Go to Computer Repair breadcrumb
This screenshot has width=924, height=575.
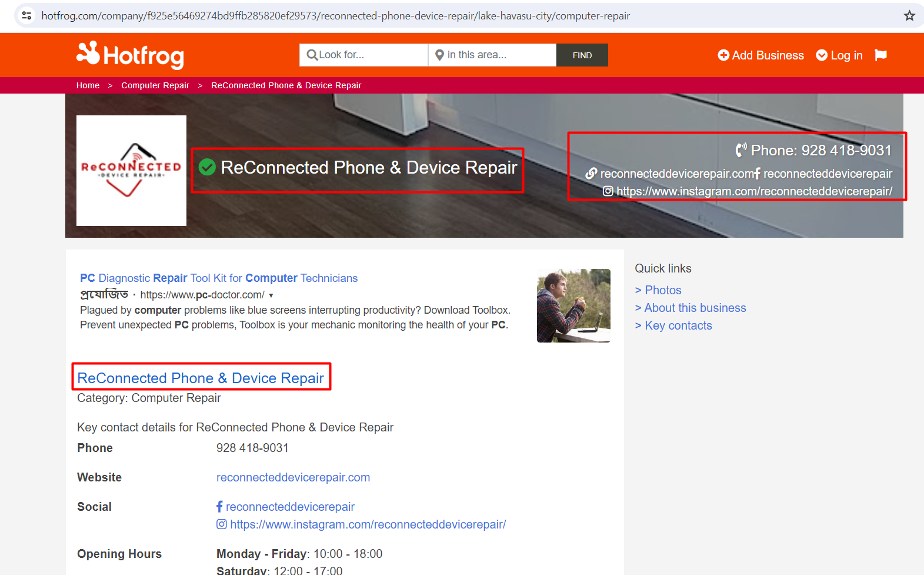(x=155, y=85)
